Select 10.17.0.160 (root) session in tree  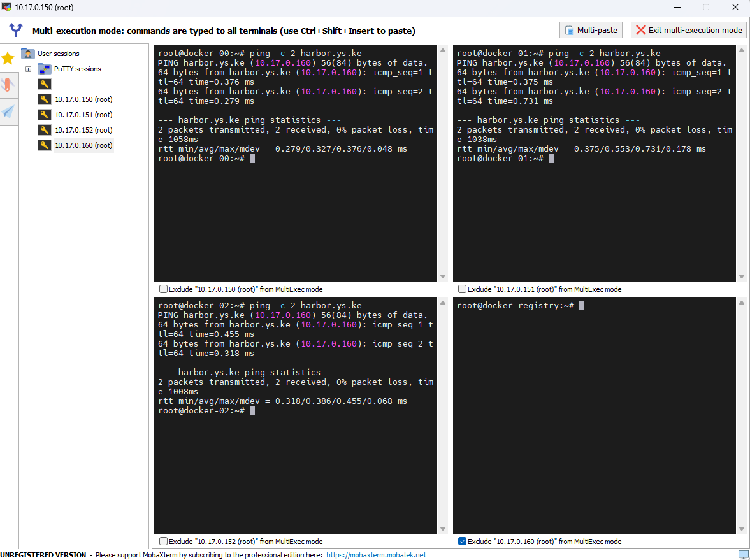83,145
